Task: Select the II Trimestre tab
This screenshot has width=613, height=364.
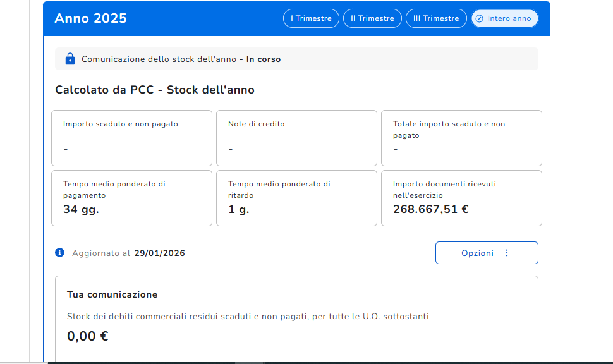Action: pyautogui.click(x=372, y=18)
